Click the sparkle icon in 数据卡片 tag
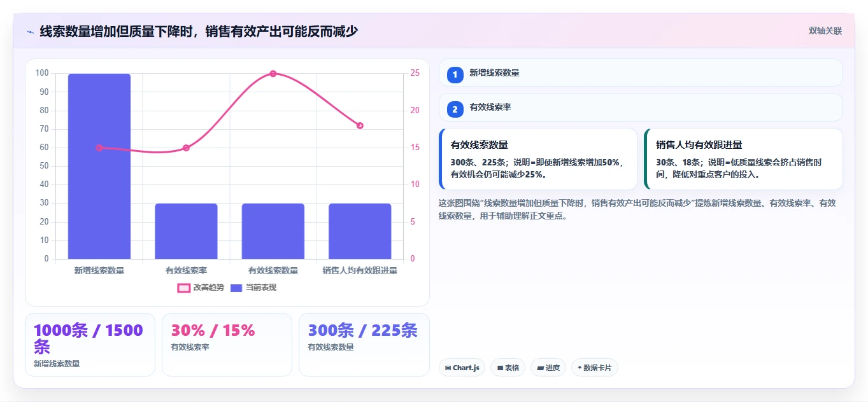Image resolution: width=868 pixels, height=402 pixels. (580, 368)
